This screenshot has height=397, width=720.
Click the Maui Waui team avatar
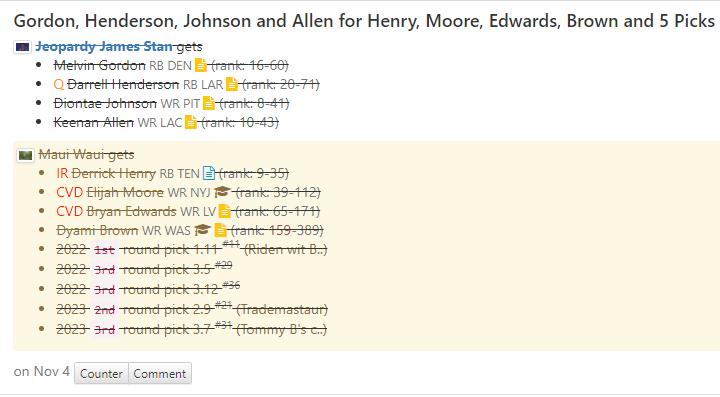coord(25,155)
